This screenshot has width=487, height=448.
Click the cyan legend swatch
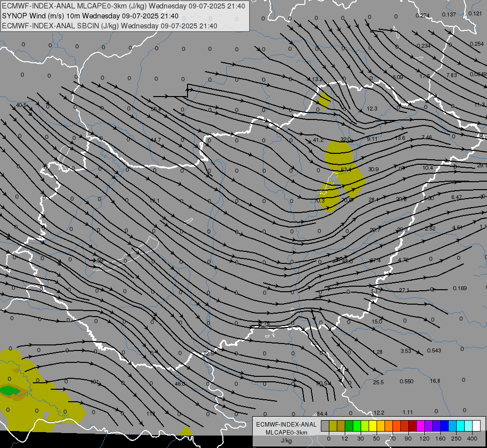pyautogui.click(x=460, y=426)
